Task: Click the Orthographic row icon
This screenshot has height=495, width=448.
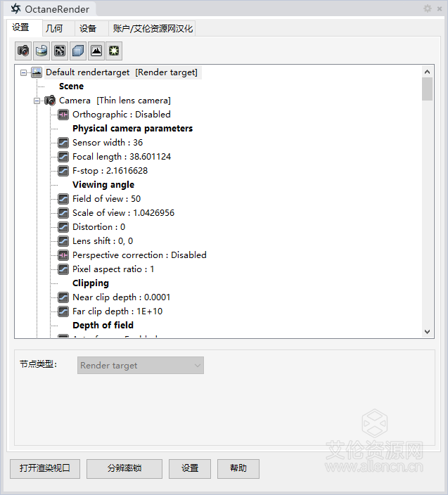Action: [x=63, y=115]
